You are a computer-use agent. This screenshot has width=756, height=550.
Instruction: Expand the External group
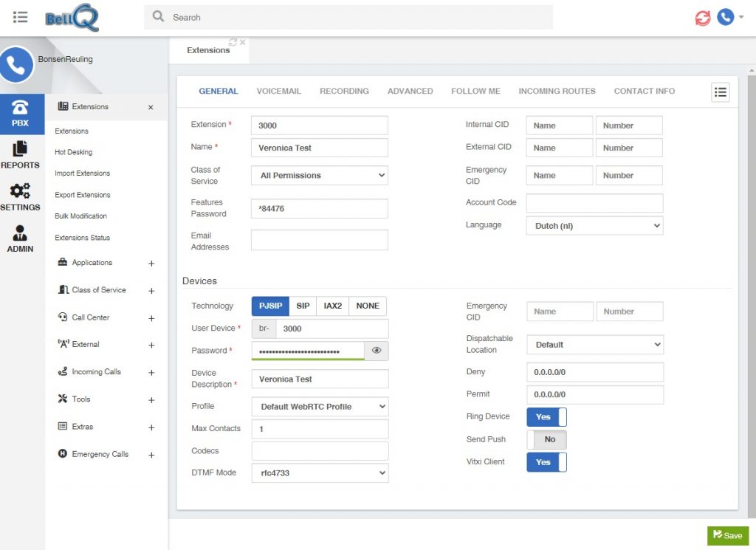click(151, 346)
